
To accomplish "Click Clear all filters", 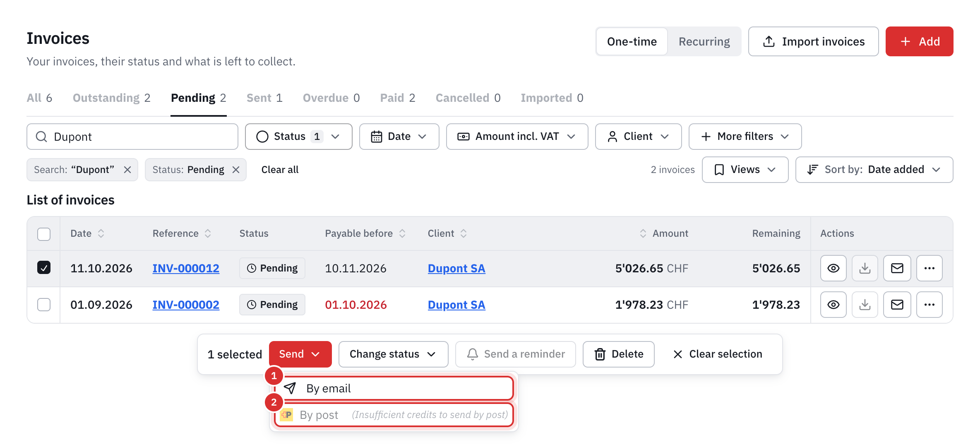I will coord(280,170).
